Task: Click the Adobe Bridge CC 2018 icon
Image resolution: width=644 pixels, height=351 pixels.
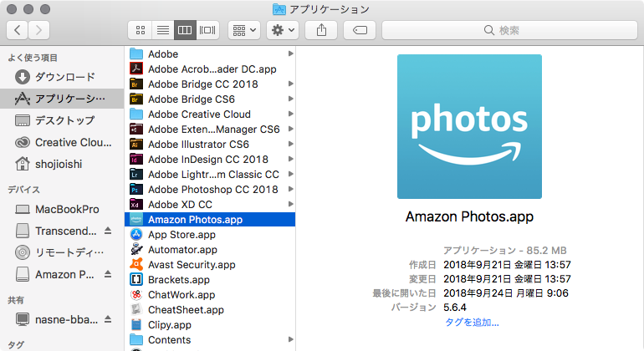Action: click(136, 84)
